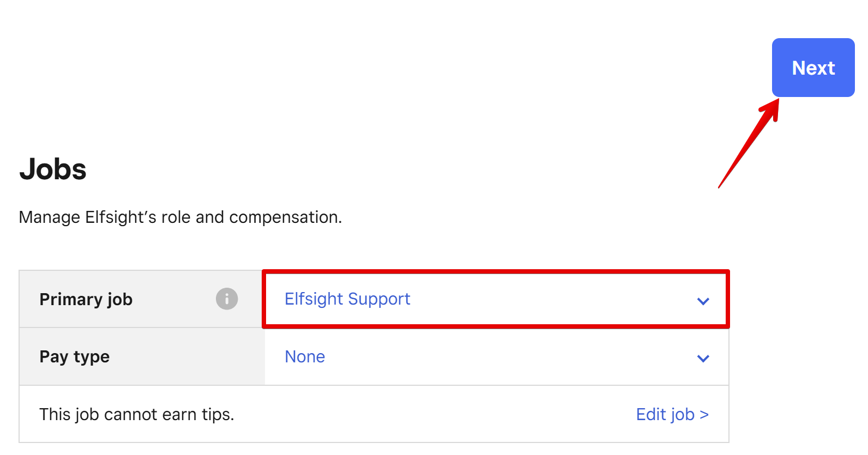Select the None pay type value

pyautogui.click(x=305, y=357)
